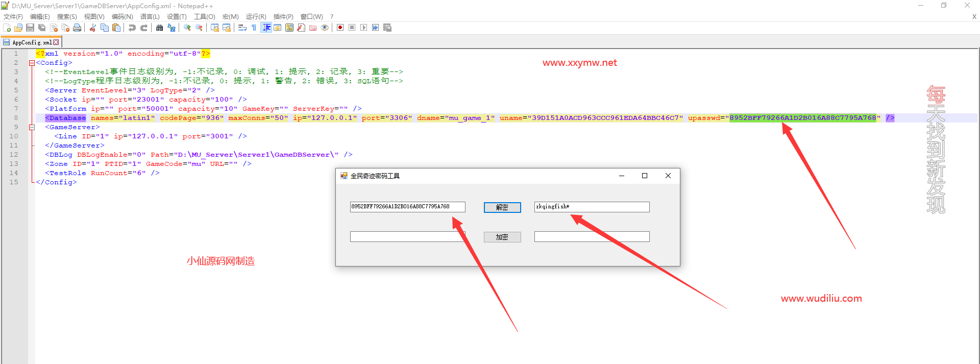Collapse the Config node fold marker
Image resolution: width=980 pixels, height=364 pixels.
click(32, 63)
